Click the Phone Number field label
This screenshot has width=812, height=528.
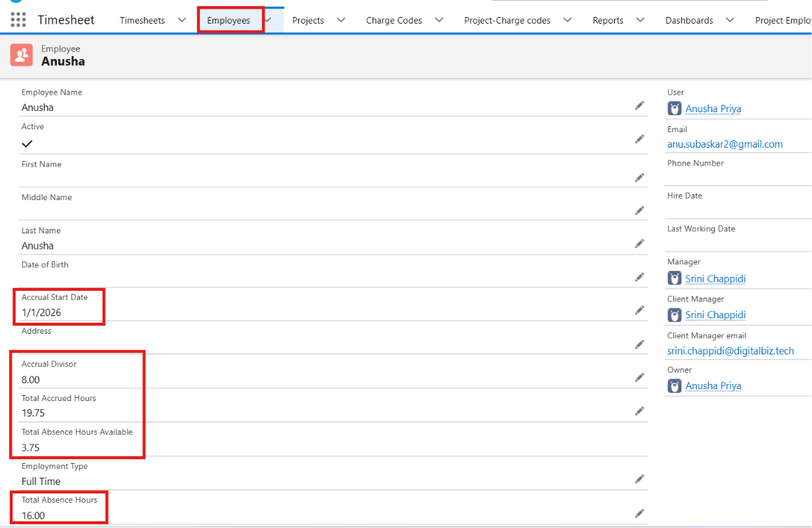pos(695,162)
